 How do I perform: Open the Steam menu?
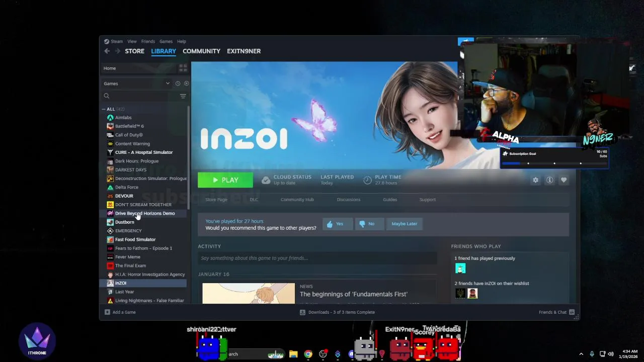(x=114, y=41)
